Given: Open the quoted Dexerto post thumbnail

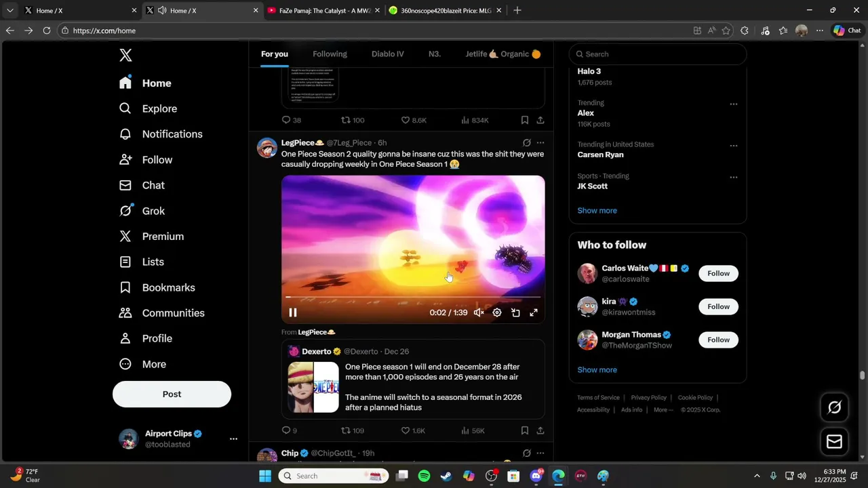Looking at the screenshot, I should click(x=313, y=387).
